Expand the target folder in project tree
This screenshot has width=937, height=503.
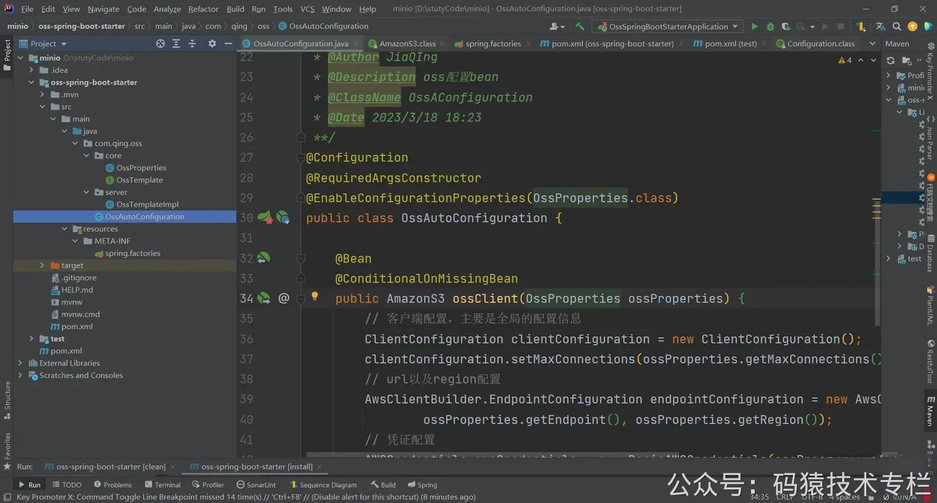pyautogui.click(x=42, y=265)
